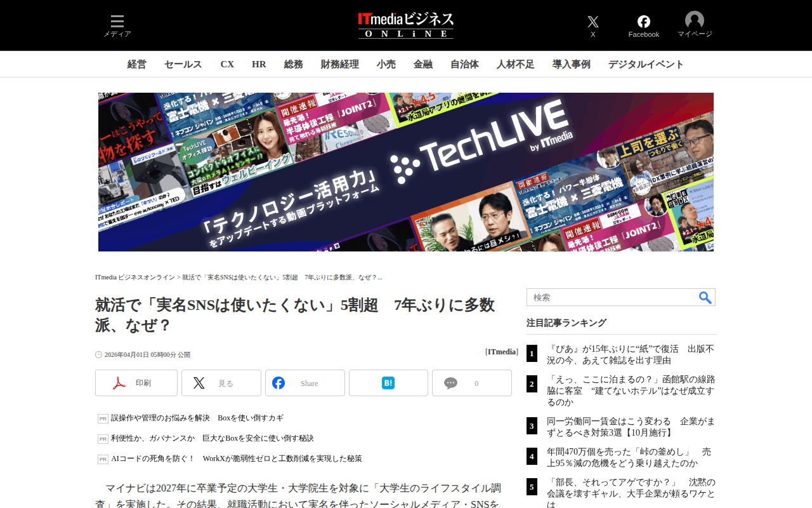
Task: Open the マイページ profile icon
Action: point(695,25)
